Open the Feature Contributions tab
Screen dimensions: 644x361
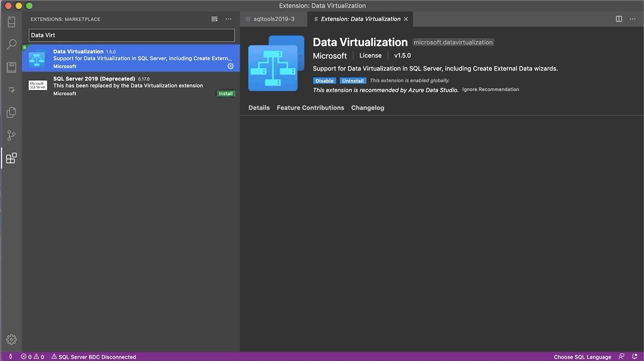[x=310, y=107]
